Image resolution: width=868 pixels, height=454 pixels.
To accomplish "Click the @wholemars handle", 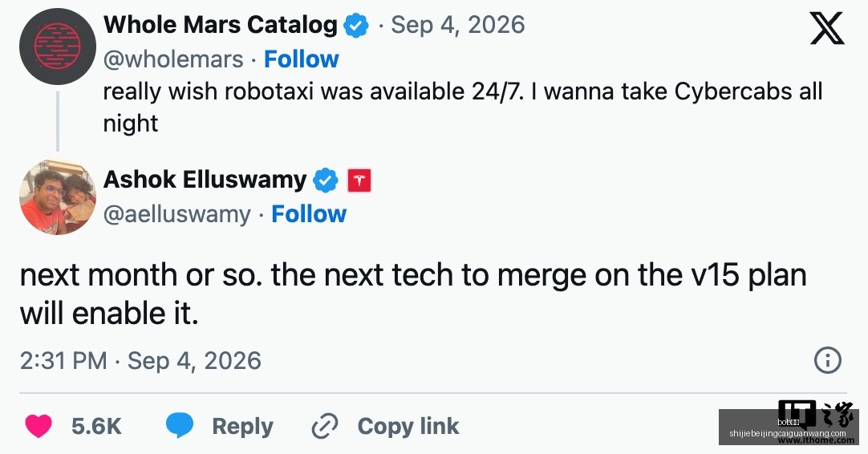I will click(173, 59).
